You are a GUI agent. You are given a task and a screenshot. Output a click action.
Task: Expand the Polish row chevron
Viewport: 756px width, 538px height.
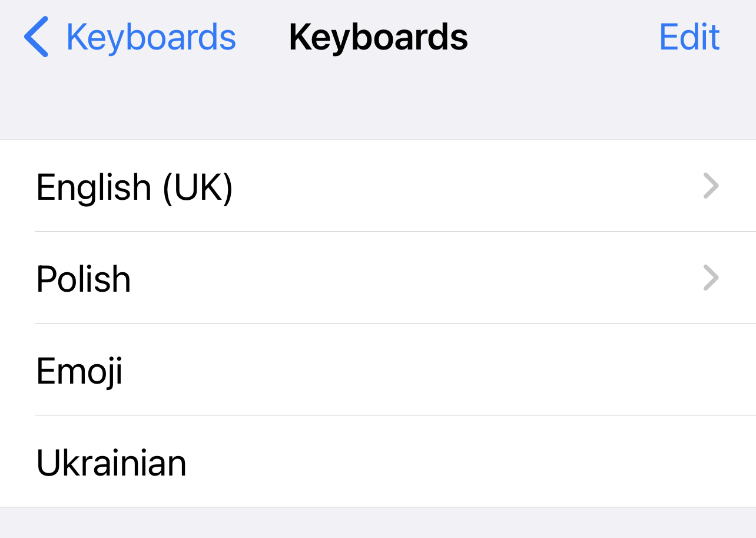point(711,278)
